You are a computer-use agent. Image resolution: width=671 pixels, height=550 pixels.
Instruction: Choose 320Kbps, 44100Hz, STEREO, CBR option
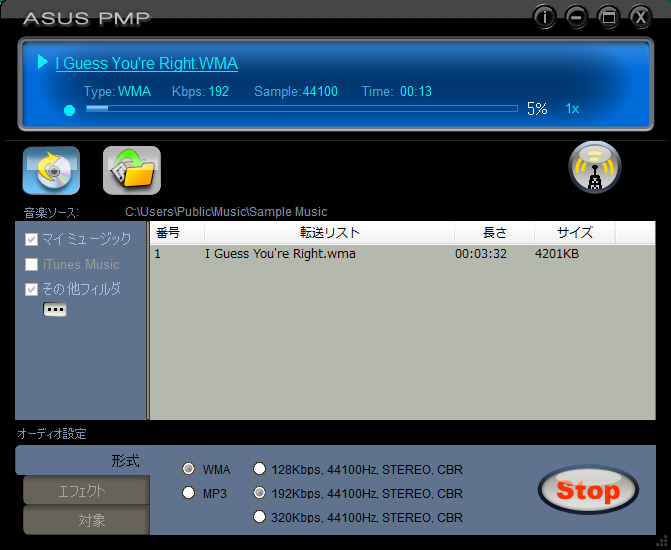[x=259, y=517]
